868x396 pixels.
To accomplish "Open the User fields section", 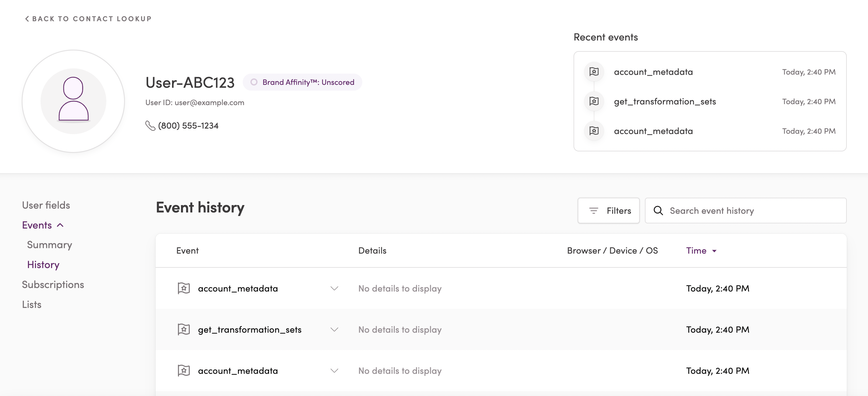I will (x=46, y=205).
